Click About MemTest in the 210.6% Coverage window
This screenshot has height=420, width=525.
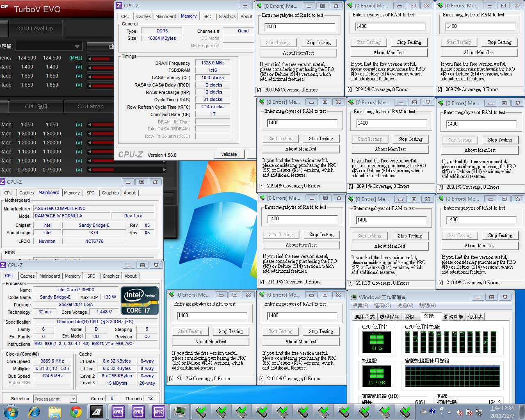[x=301, y=342]
